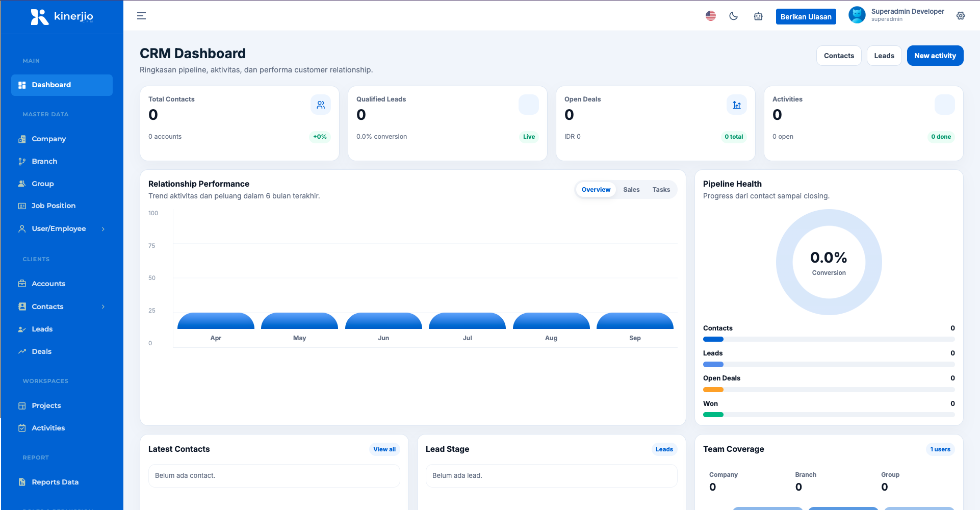980x510 pixels.
Task: Click the Open Deals chart icon
Action: [737, 105]
